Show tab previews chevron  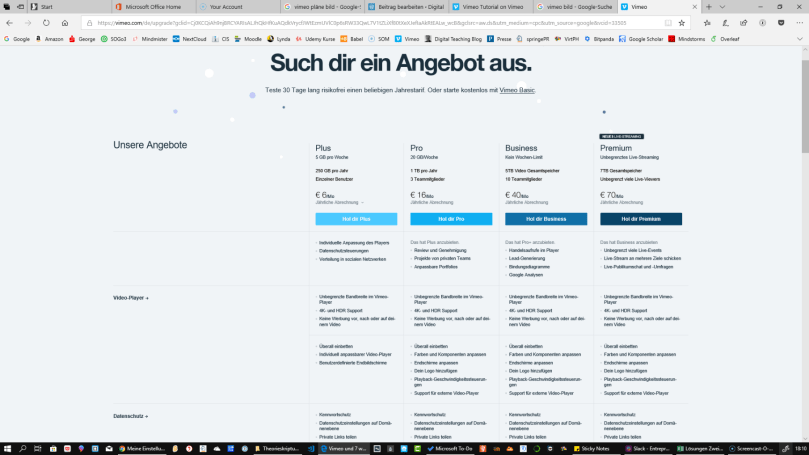[x=722, y=7]
